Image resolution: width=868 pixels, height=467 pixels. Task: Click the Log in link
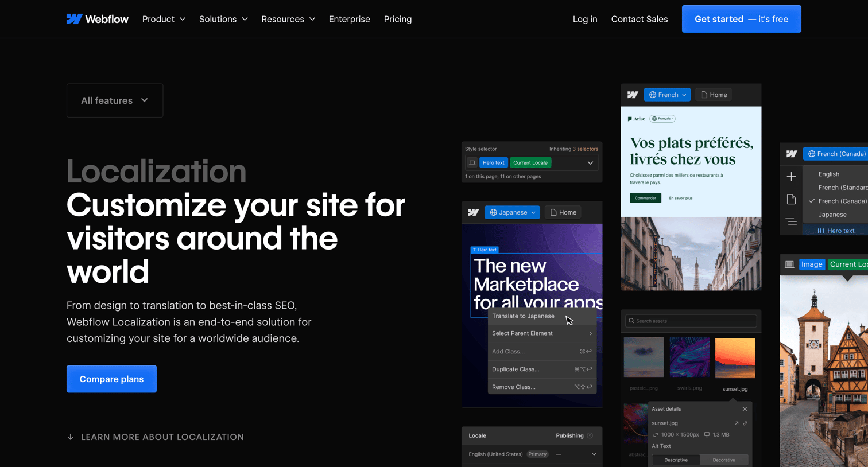point(585,19)
